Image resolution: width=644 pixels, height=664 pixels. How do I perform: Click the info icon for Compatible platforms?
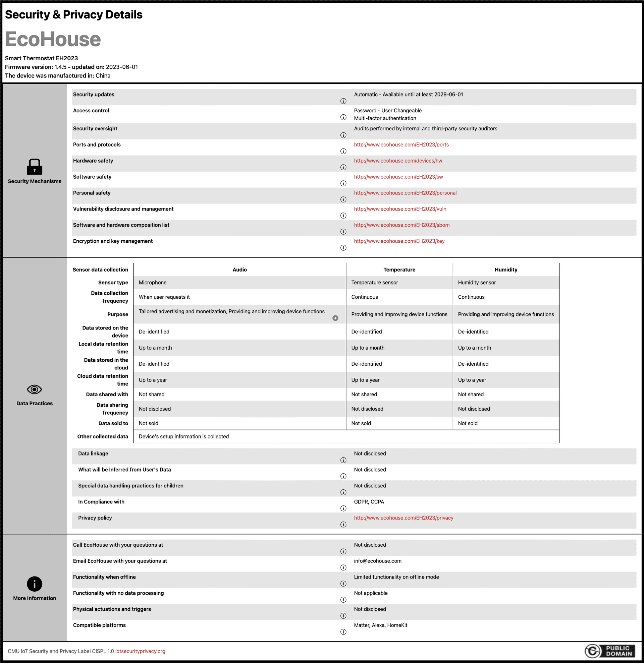tap(343, 632)
